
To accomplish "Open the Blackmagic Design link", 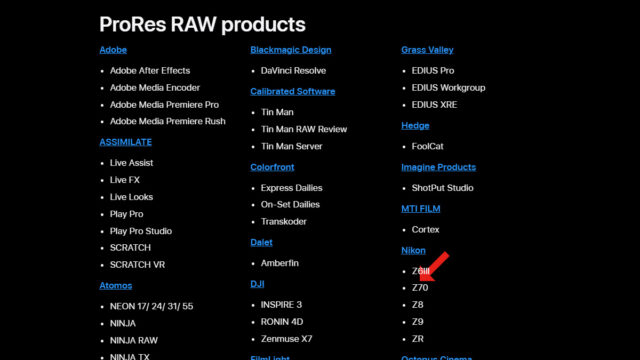I will pyautogui.click(x=291, y=50).
